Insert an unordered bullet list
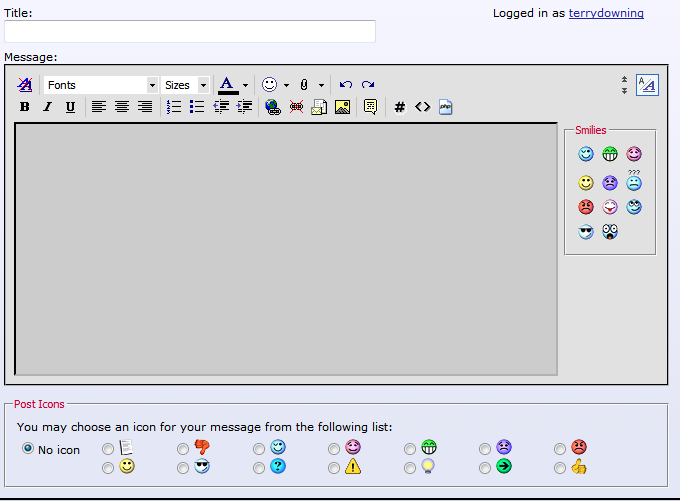 point(197,107)
